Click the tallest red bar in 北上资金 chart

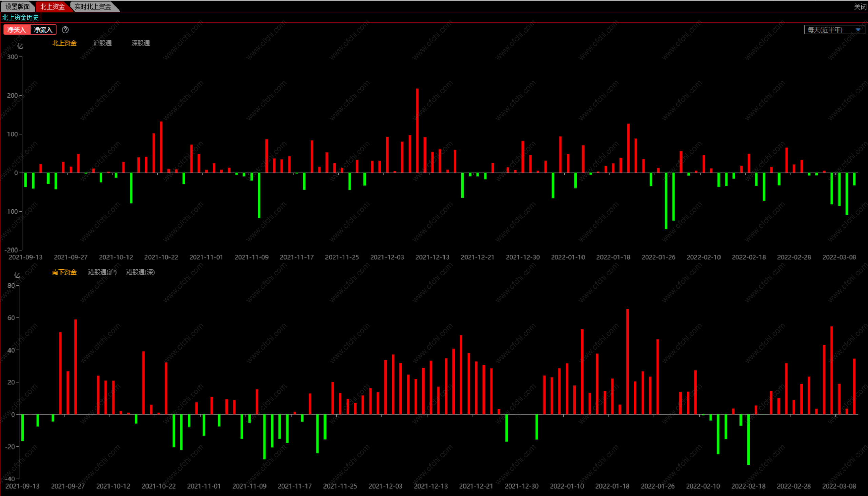point(417,131)
